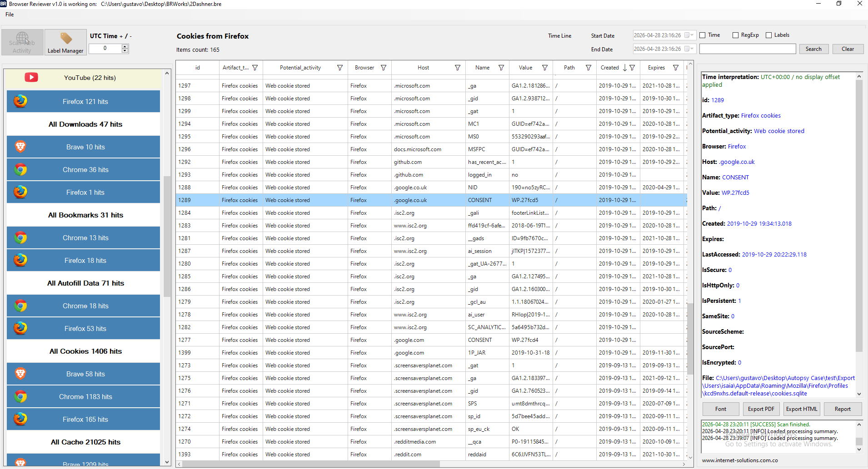The height and width of the screenshot is (469, 868).
Task: Click the cookies table horizontal scrollbar
Action: 311,464
